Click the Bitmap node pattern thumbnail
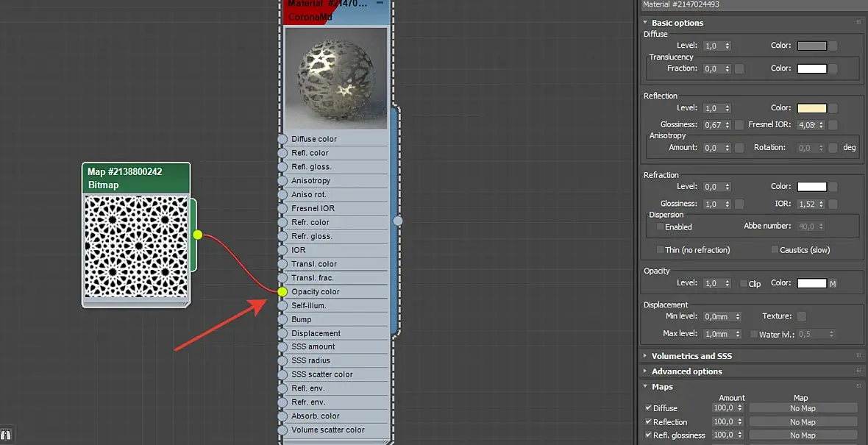868x445 pixels. coord(135,247)
